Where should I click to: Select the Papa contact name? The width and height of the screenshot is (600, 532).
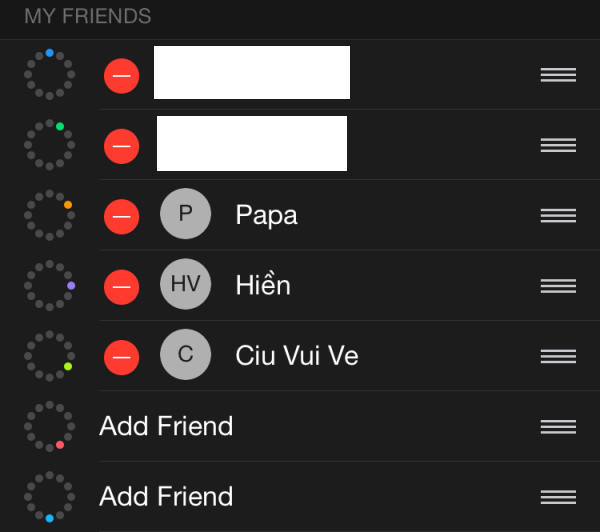(266, 215)
